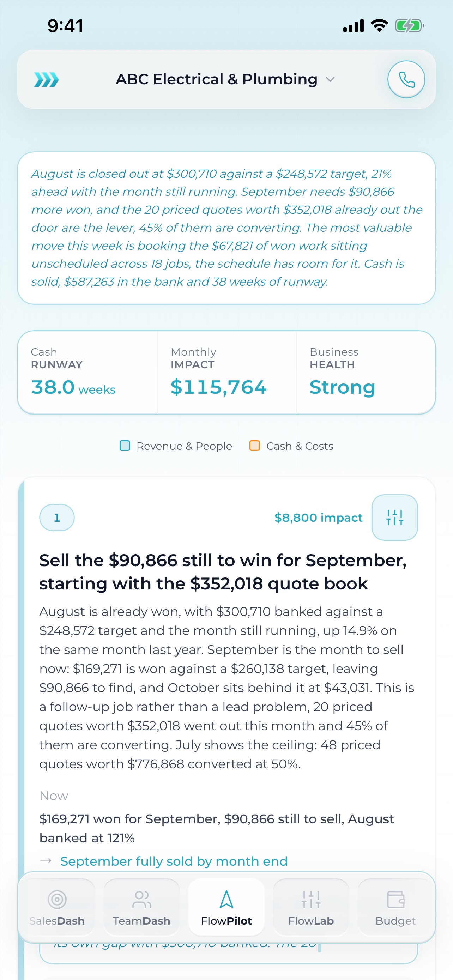Open the Budget wallet icon
453x980 pixels.
click(x=395, y=899)
